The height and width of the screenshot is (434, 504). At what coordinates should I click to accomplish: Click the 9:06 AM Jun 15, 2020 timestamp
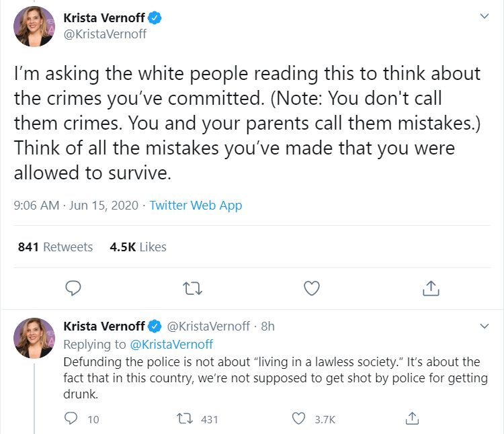coord(76,206)
